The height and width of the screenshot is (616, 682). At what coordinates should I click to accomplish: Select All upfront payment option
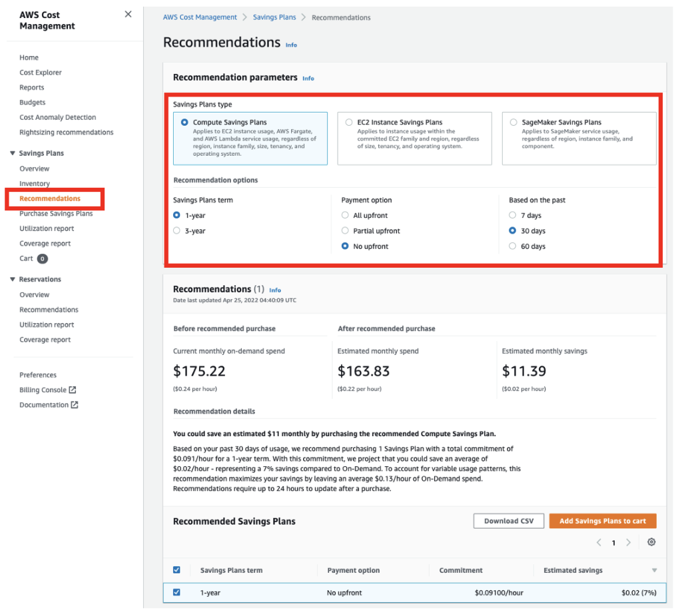click(345, 215)
